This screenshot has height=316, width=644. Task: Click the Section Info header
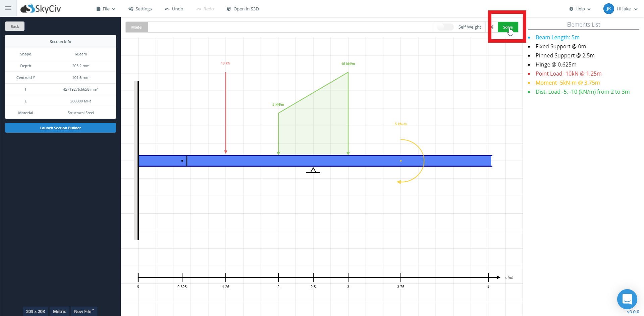(60, 42)
